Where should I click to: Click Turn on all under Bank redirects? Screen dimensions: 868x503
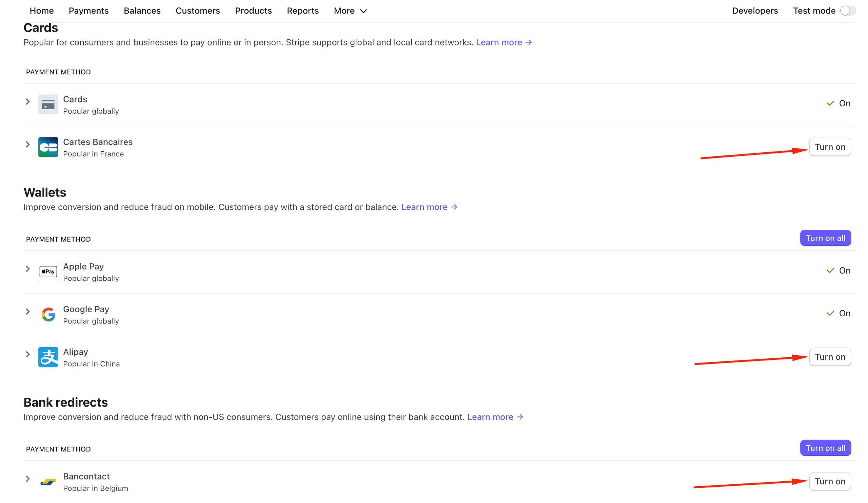coord(825,448)
